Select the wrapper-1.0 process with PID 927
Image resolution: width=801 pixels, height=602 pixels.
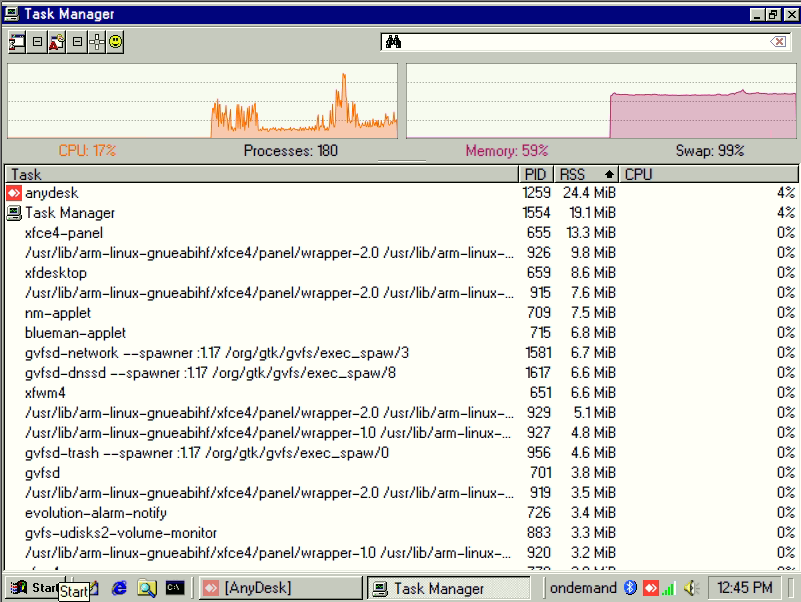pyautogui.click(x=402, y=433)
